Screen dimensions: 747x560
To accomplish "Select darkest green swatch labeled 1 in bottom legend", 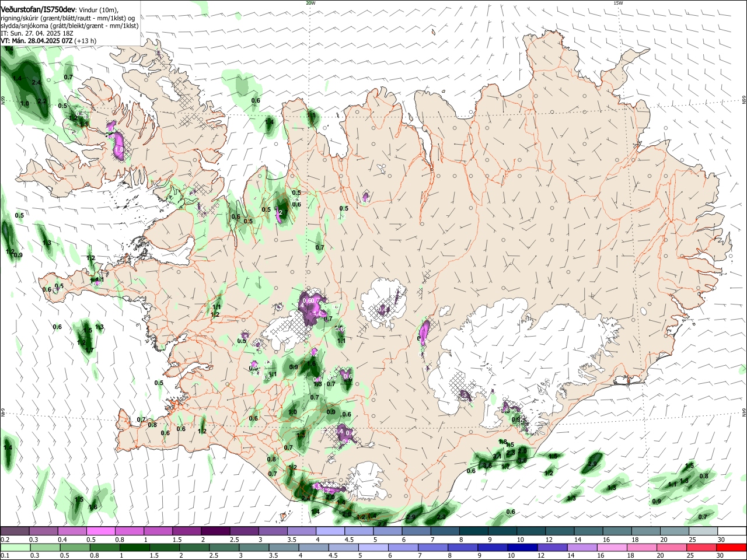I will (134, 547).
